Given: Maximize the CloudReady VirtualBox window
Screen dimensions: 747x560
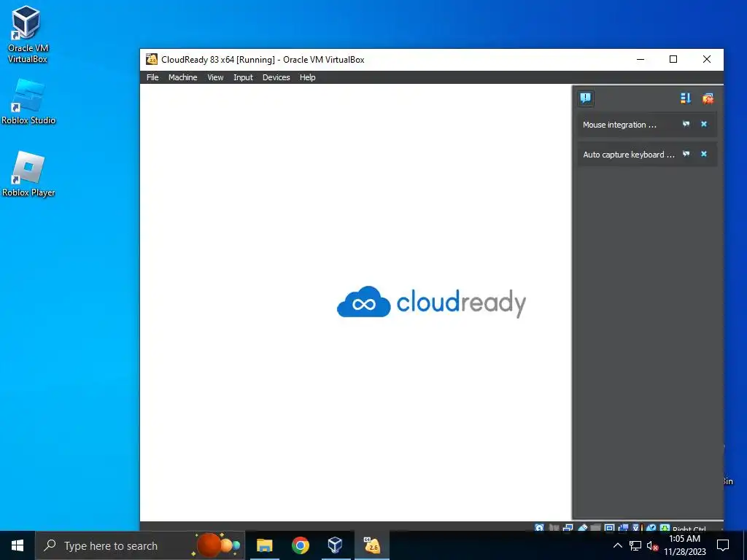Looking at the screenshot, I should pos(673,60).
